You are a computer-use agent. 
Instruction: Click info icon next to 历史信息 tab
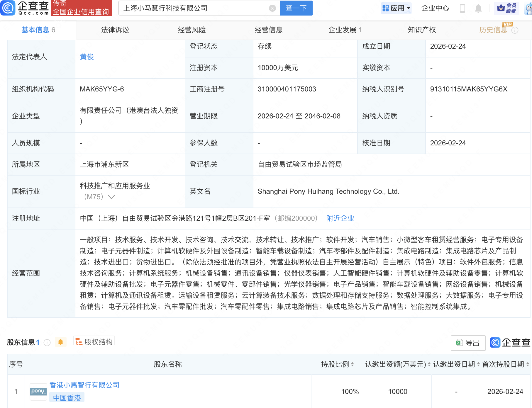515,30
